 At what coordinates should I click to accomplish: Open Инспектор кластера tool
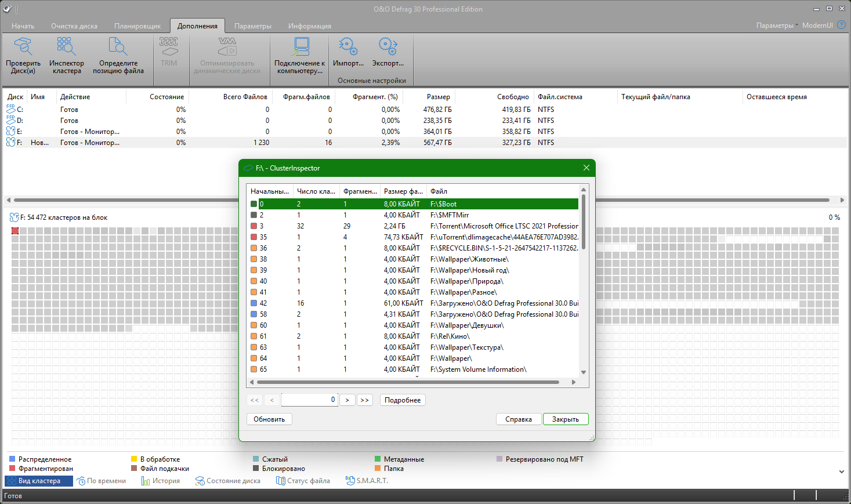(66, 47)
